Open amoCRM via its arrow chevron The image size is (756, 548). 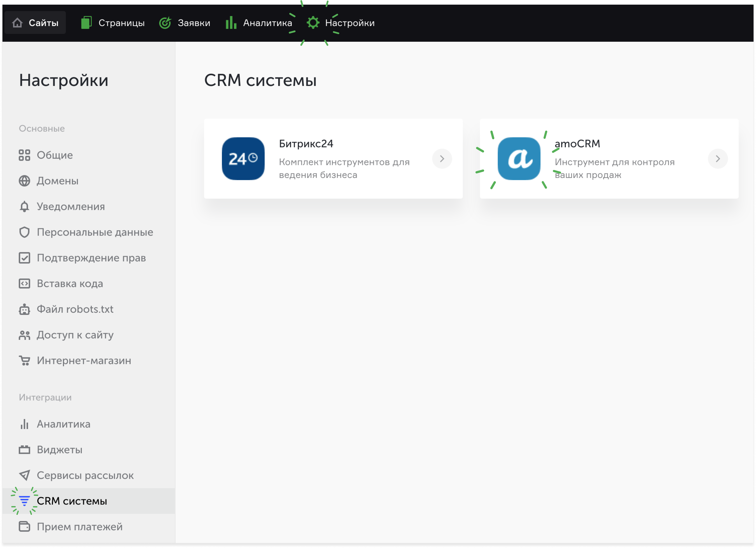[718, 159]
